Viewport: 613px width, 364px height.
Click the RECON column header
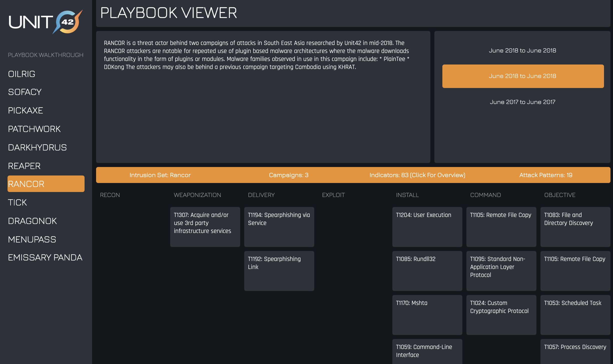[x=110, y=195]
